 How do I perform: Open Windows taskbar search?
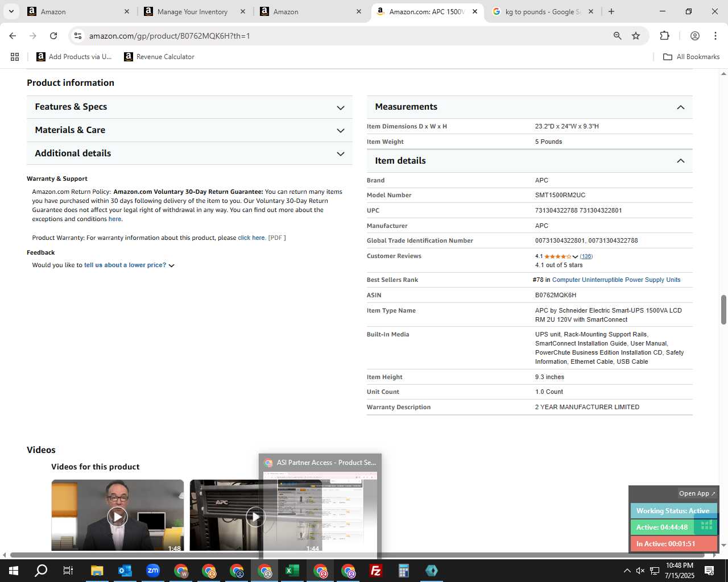tap(41, 571)
